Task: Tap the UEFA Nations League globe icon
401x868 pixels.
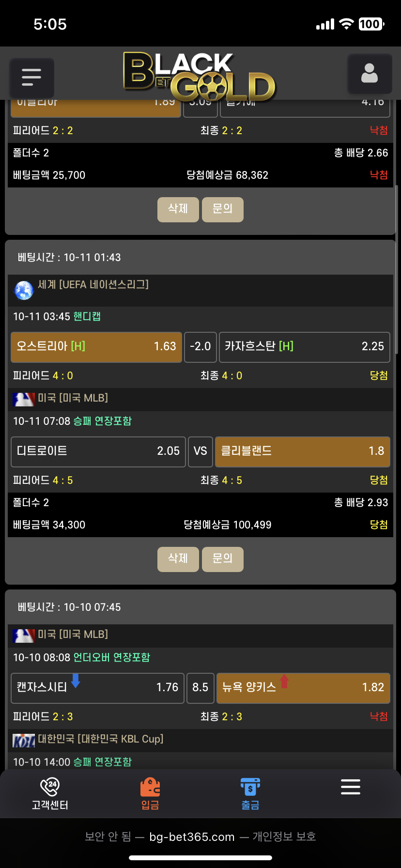Action: [x=24, y=290]
